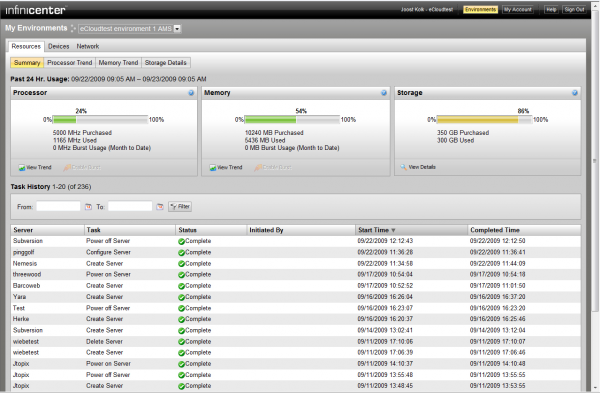The height and width of the screenshot is (393, 600).
Task: Switch to the Devices tab
Action: pos(59,46)
